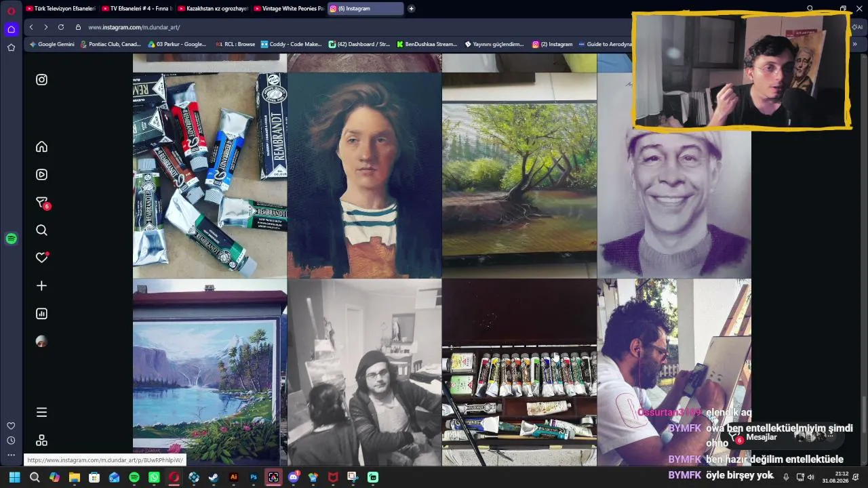Image resolution: width=868 pixels, height=488 pixels.
Task: Open a new browser tab
Action: 411,9
